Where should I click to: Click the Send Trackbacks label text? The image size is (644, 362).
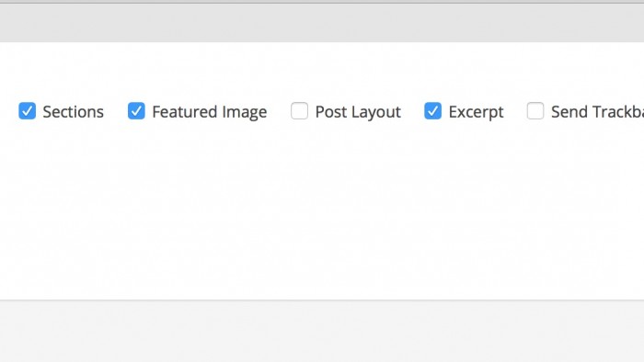coord(598,112)
